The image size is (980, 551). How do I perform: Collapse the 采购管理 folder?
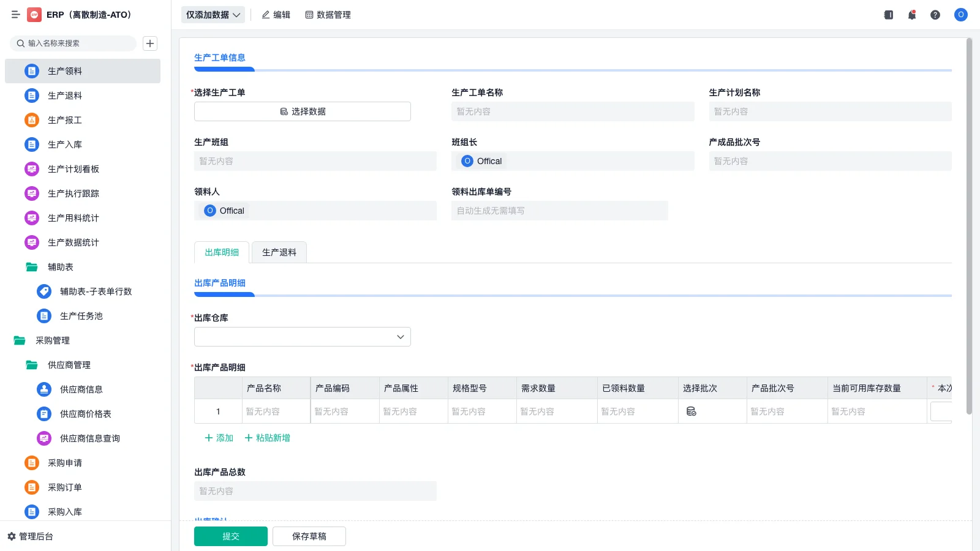(x=20, y=340)
